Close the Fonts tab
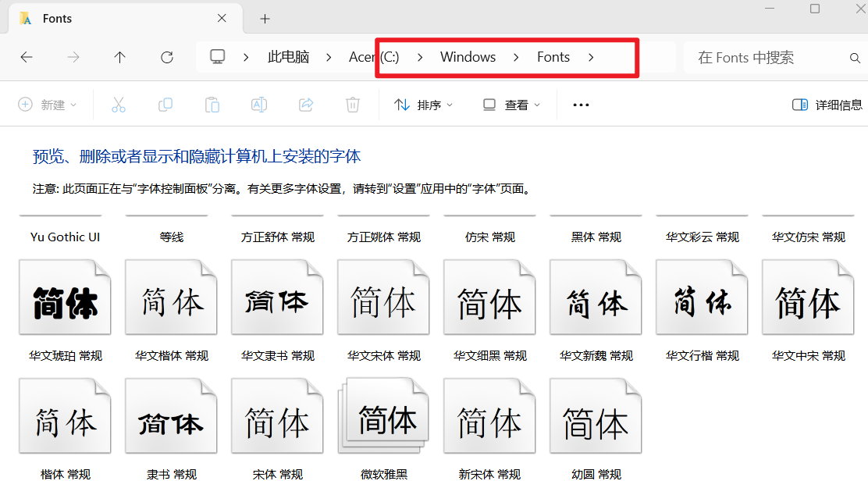 [x=222, y=18]
